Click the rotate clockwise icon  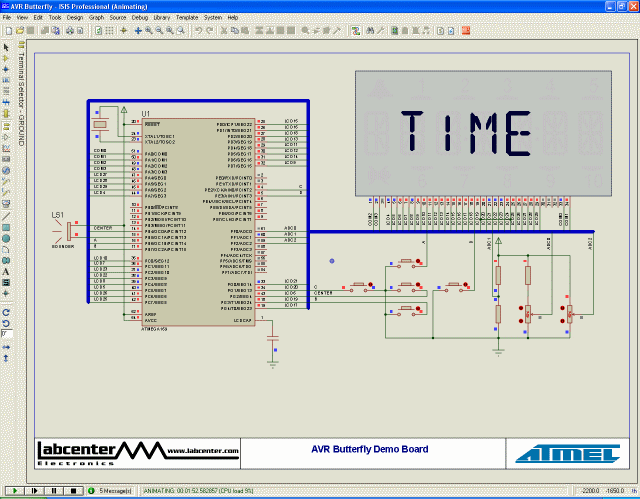[x=6, y=311]
